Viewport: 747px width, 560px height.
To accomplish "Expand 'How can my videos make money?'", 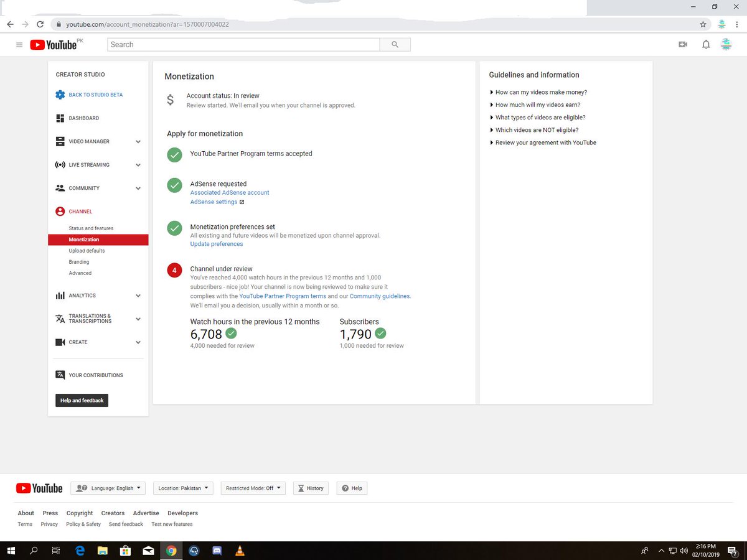I will pos(538,92).
